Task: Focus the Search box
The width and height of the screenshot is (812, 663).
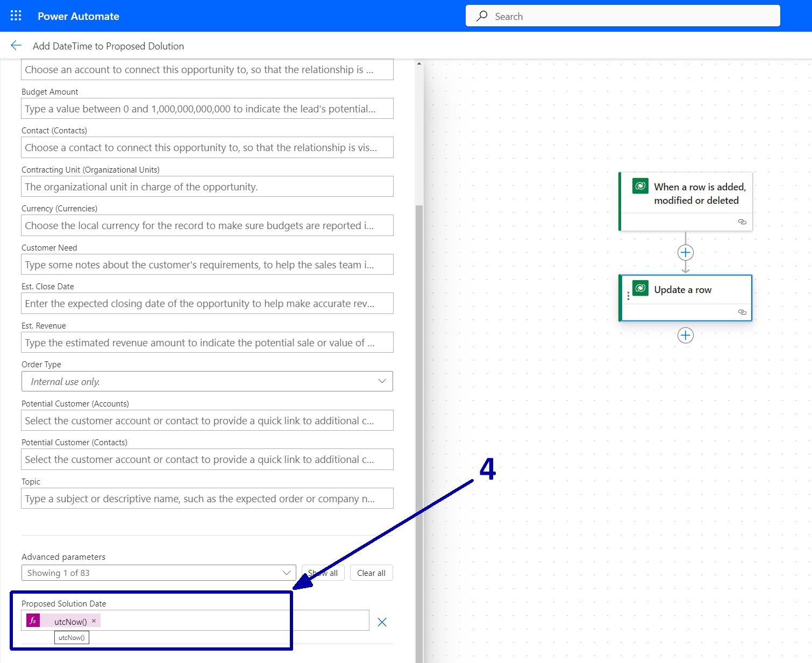Action: click(623, 16)
